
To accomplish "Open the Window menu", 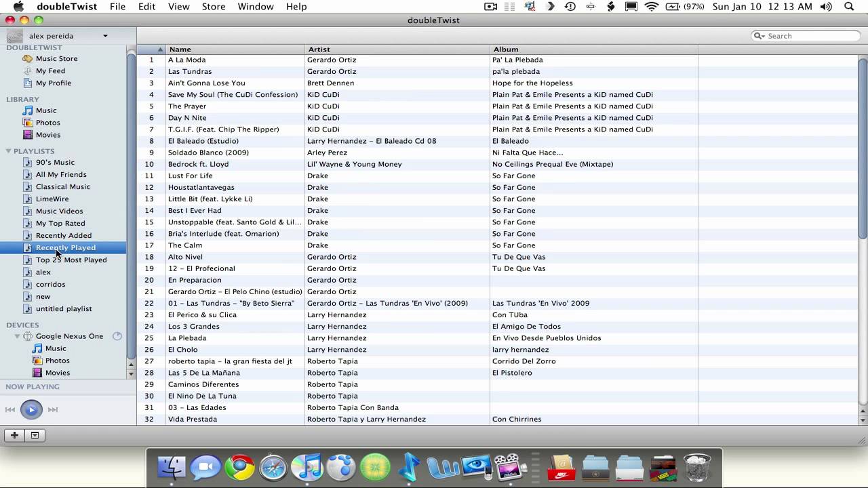I will [256, 7].
